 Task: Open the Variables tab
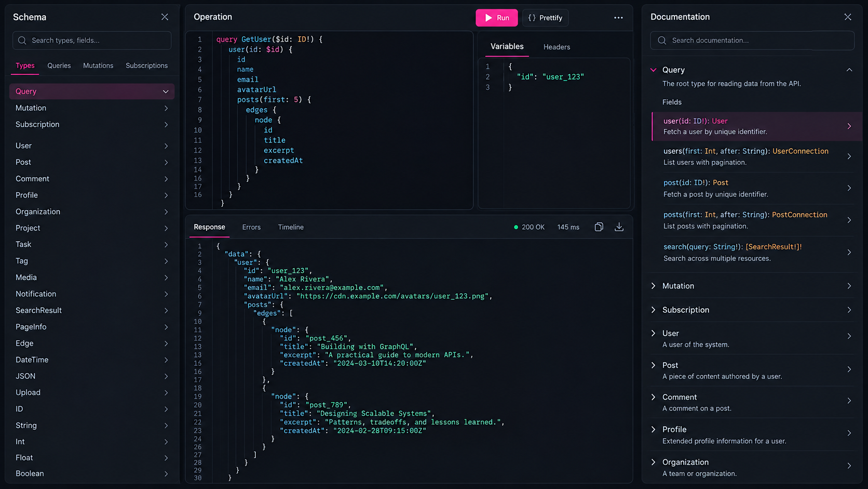tap(507, 47)
